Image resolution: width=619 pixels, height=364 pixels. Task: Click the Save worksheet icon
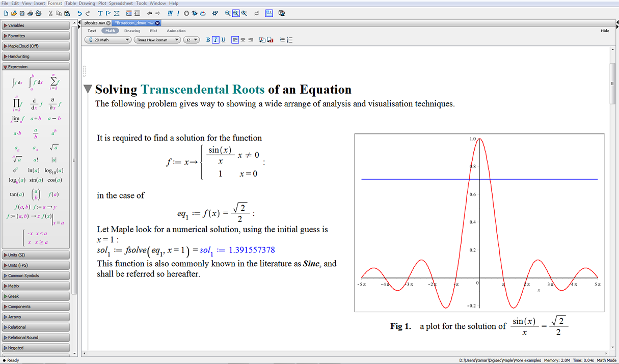[22, 13]
